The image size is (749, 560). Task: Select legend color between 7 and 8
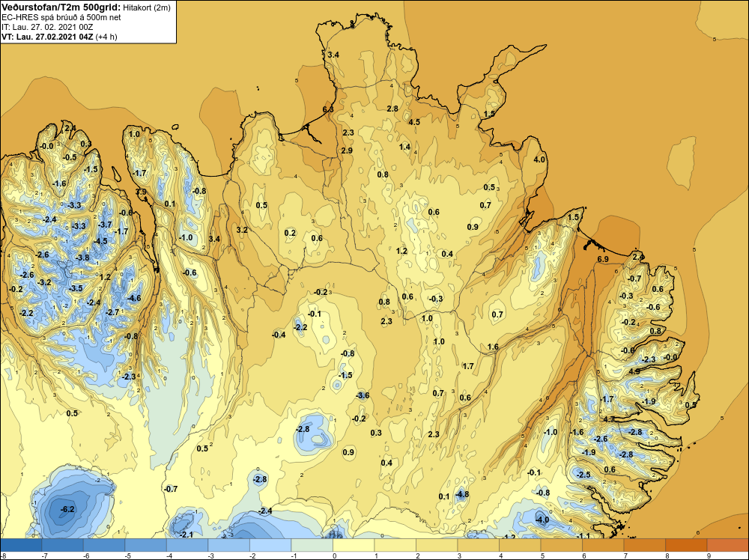click(644, 545)
